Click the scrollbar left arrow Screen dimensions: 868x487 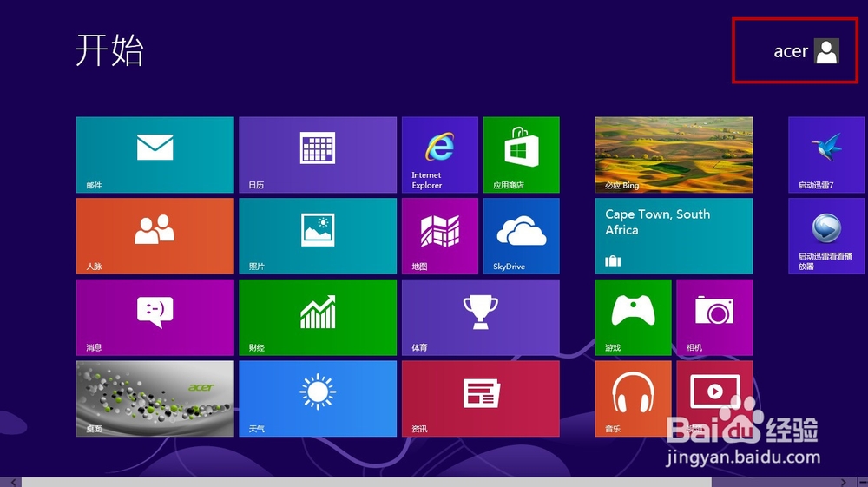point(13,483)
